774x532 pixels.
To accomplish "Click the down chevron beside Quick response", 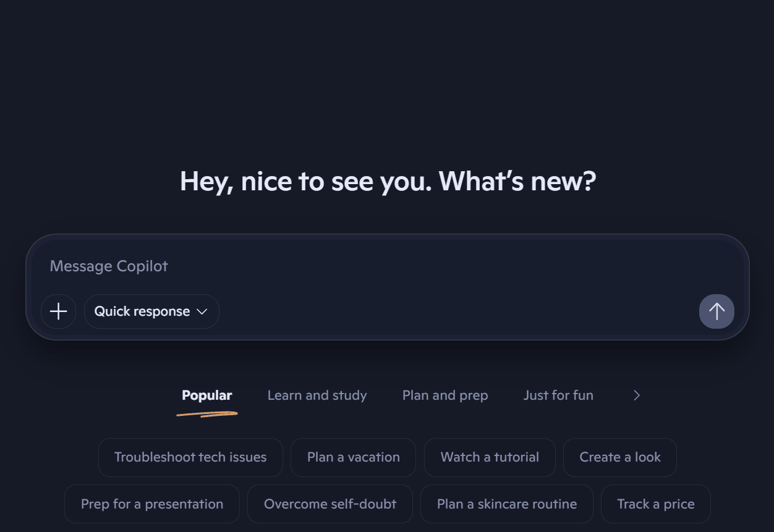I will pyautogui.click(x=202, y=311).
